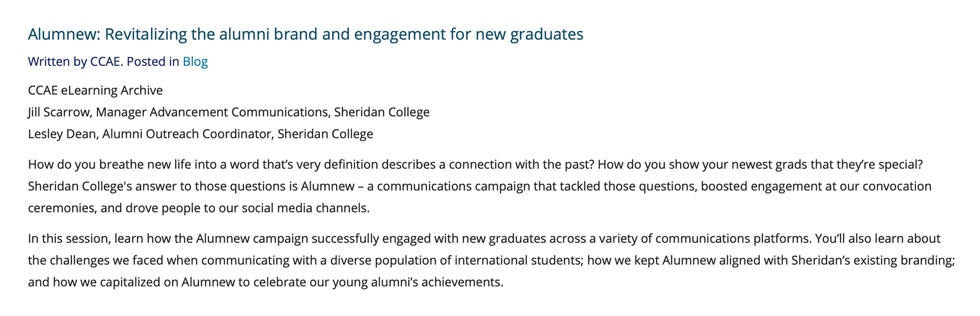Click the paragraph starting 'In this session'

tap(492, 260)
